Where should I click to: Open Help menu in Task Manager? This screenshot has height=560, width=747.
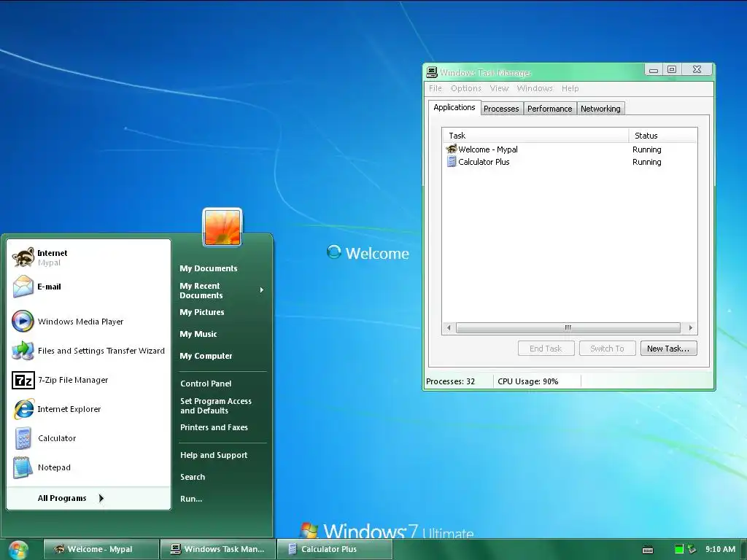tap(570, 88)
